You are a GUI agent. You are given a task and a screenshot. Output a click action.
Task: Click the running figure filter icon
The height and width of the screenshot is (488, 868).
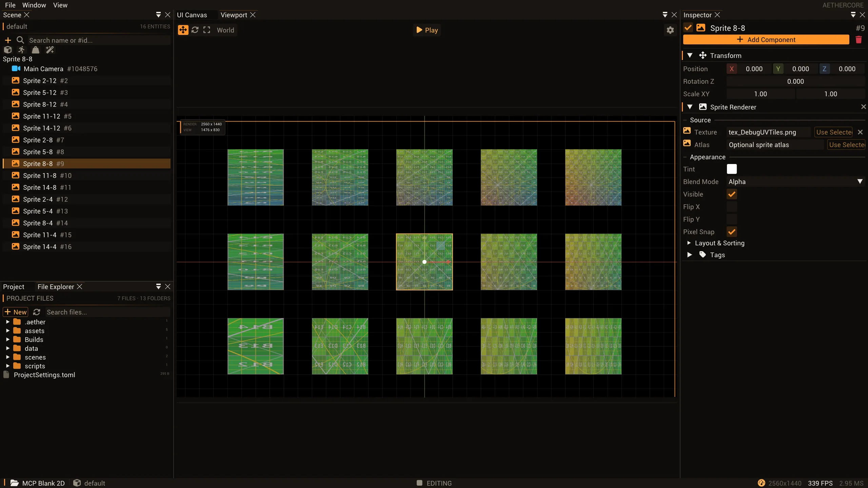point(21,50)
